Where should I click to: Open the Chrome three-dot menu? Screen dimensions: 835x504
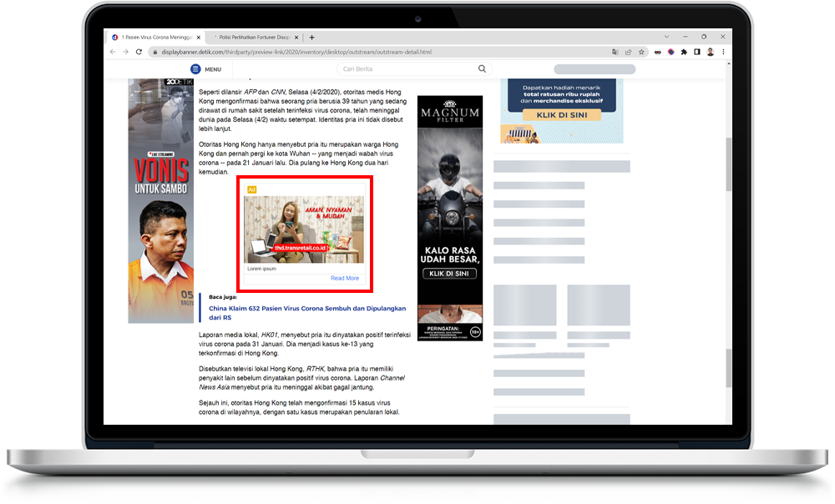(723, 52)
